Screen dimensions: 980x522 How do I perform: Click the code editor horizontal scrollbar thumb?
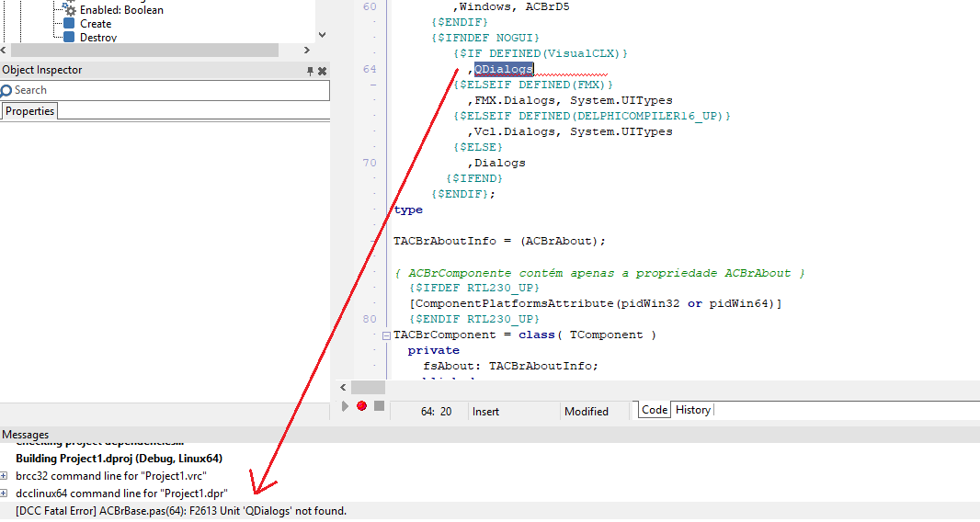coord(368,388)
